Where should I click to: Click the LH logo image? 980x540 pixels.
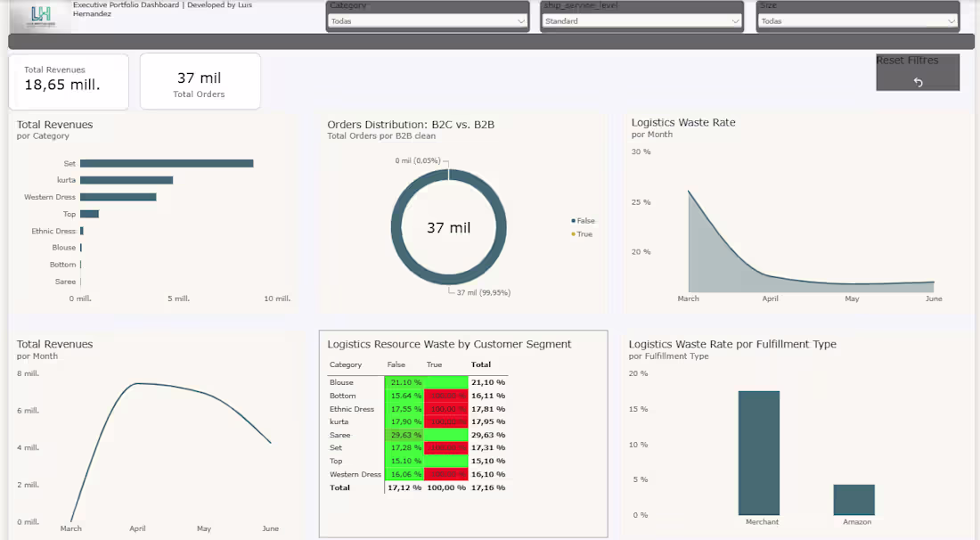point(41,16)
